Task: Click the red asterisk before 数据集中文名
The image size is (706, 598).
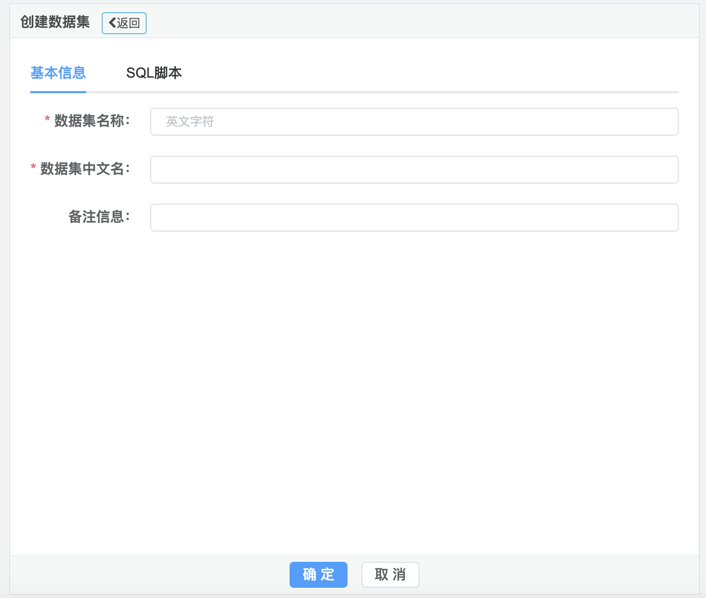Action: pyautogui.click(x=33, y=169)
